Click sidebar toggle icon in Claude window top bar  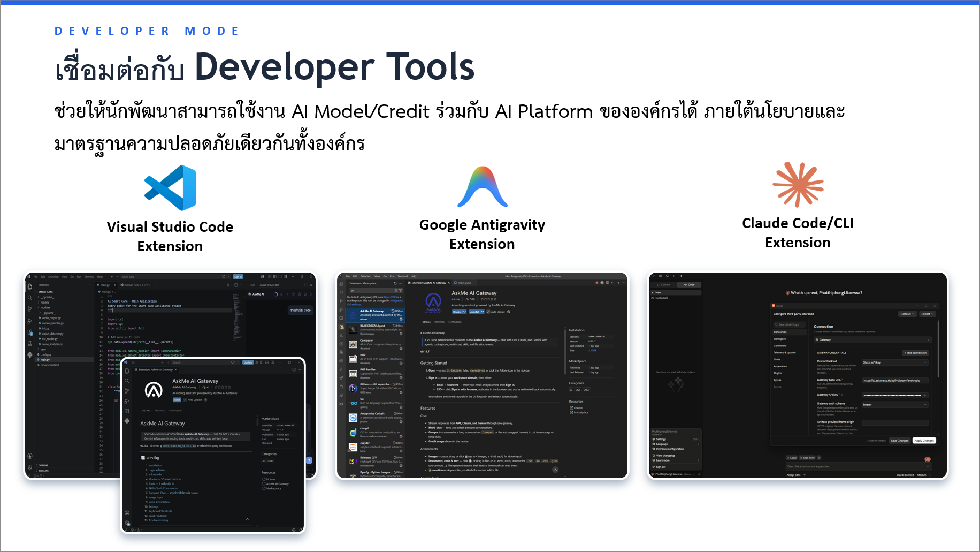pos(660,276)
